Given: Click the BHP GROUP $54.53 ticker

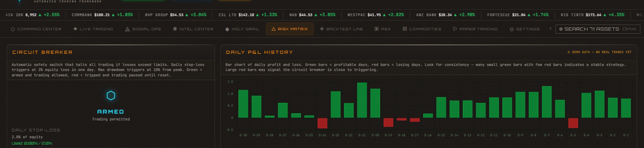Looking at the screenshot, I should tap(176, 15).
